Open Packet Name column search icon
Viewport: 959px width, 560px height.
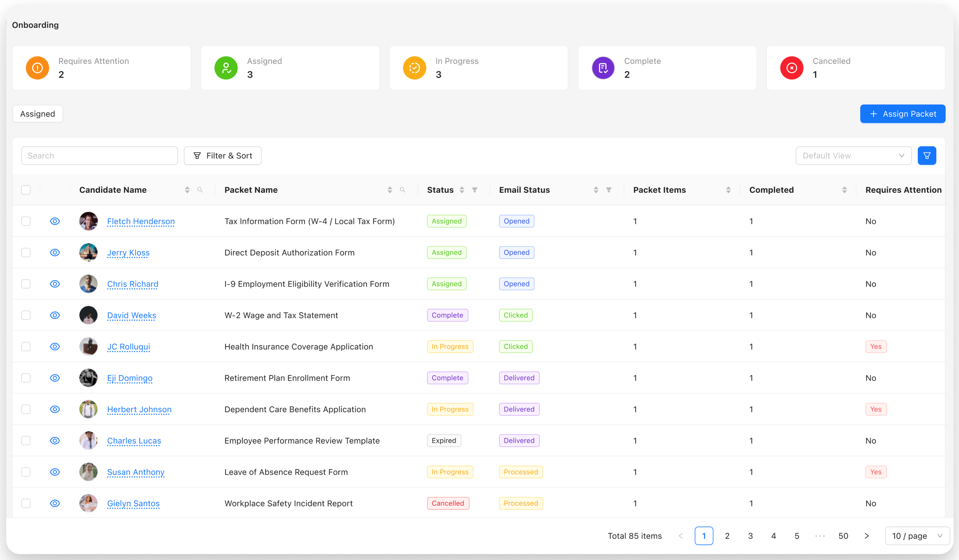coord(403,190)
